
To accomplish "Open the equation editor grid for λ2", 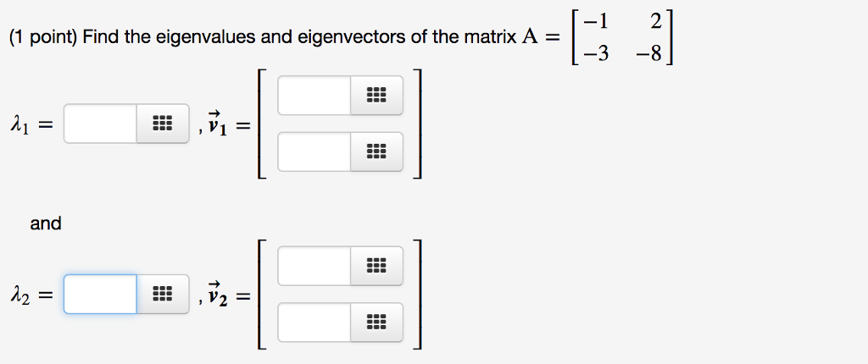I will click(163, 294).
